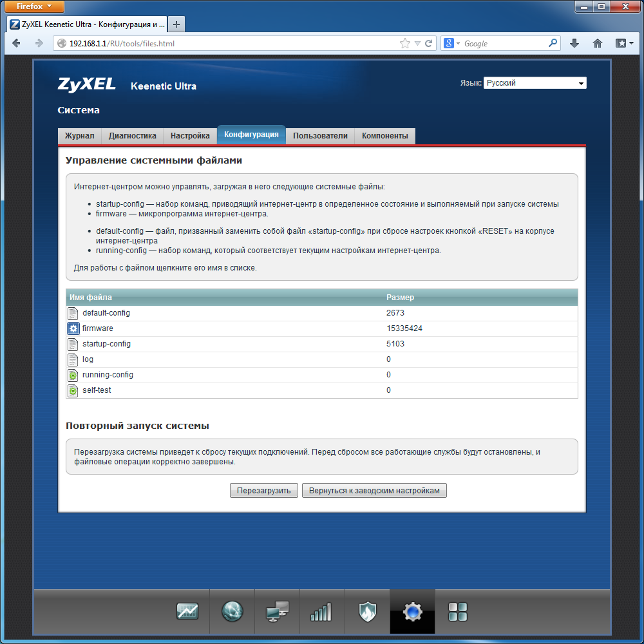Open the Firefox menu dropdown
644x644 pixels.
(x=34, y=6)
